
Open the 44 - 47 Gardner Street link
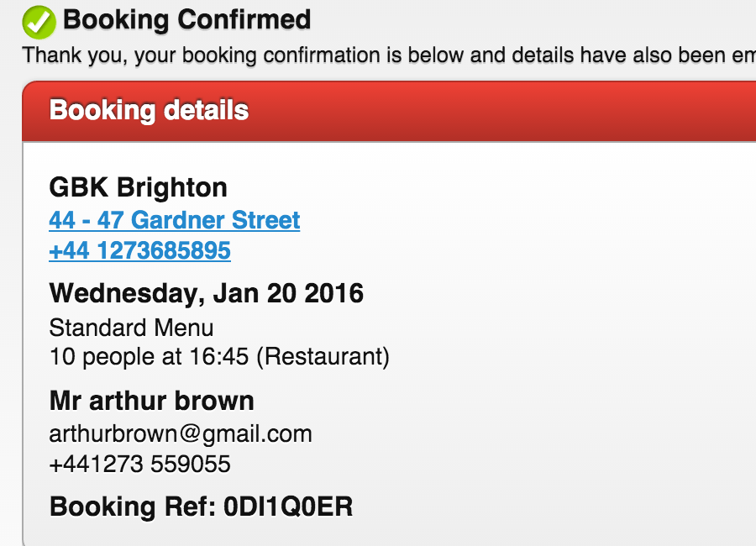pos(174,220)
